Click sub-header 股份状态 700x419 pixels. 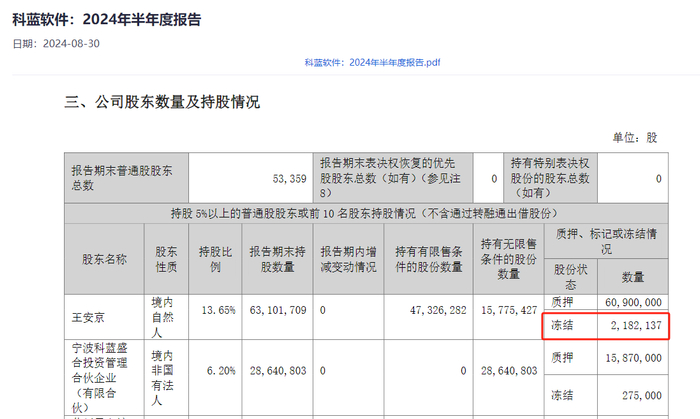571,277
